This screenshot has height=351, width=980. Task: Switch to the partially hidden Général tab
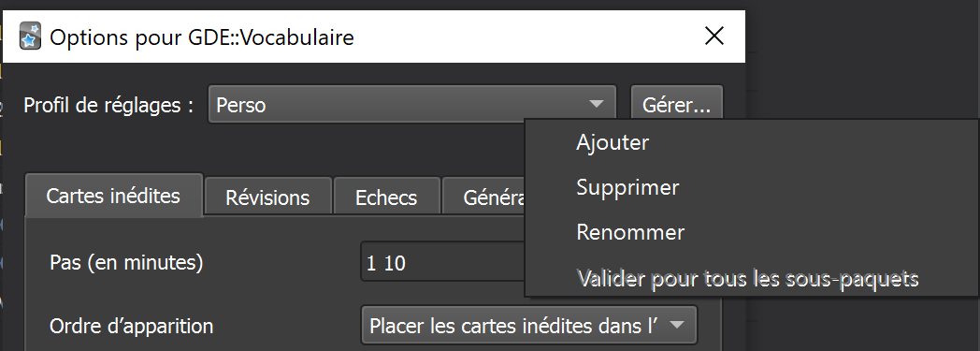483,197
